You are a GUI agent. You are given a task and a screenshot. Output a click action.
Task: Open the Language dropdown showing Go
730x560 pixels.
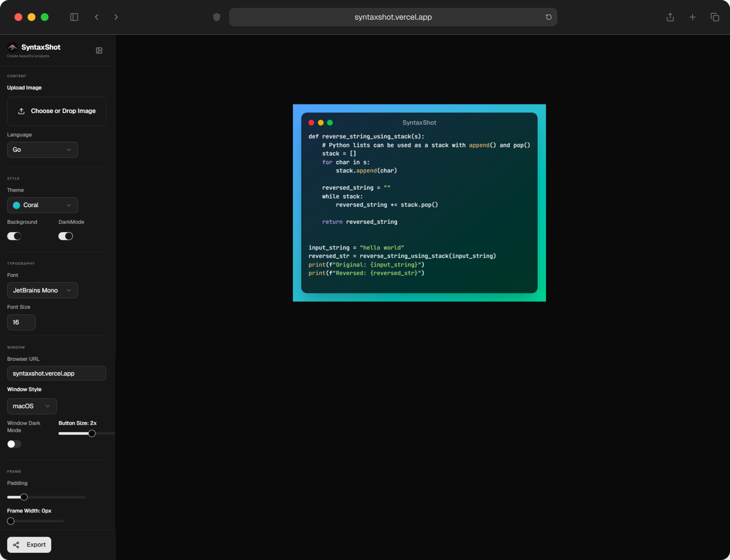pos(43,150)
